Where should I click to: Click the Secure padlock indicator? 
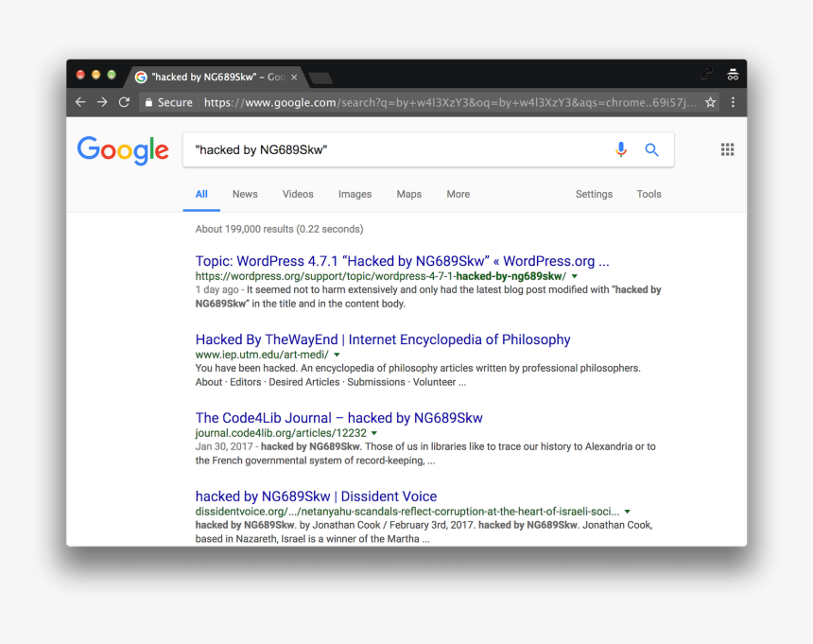[168, 103]
